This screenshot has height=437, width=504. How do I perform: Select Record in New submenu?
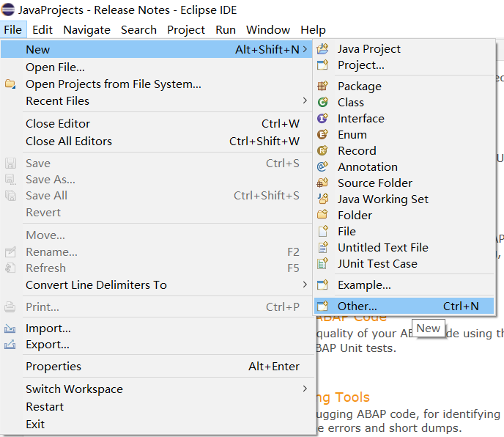(404, 150)
